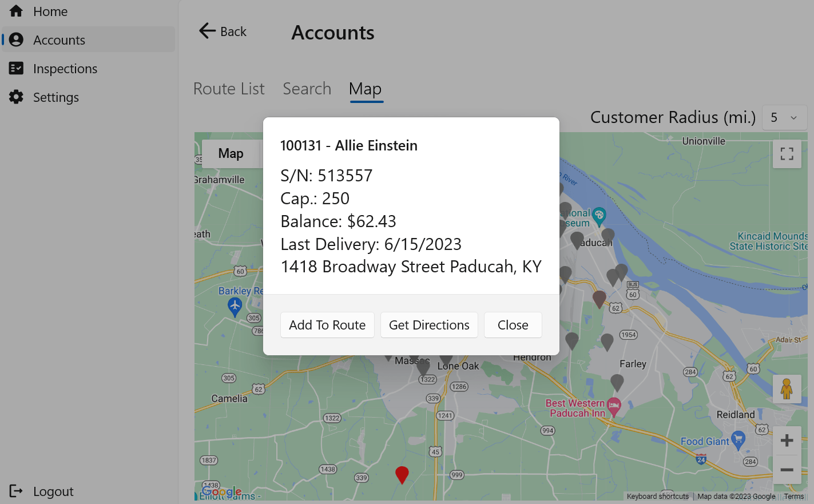814x504 pixels.
Task: Open Inspections from the sidebar
Action: (65, 69)
